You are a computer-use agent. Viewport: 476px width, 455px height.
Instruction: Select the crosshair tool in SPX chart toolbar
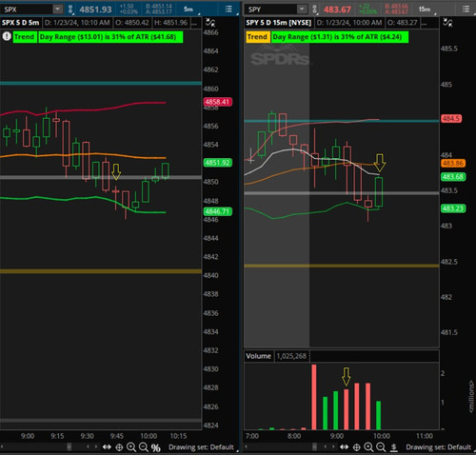click(x=119, y=447)
